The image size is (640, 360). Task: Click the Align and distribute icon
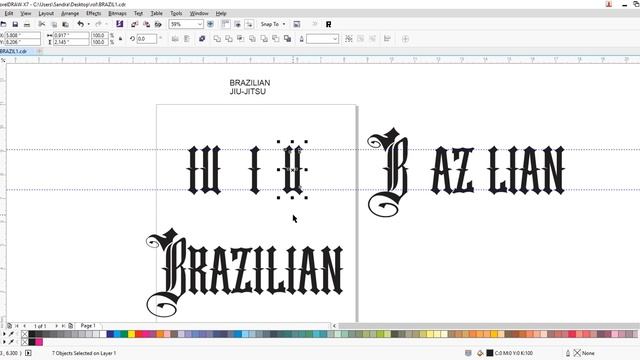click(x=387, y=39)
